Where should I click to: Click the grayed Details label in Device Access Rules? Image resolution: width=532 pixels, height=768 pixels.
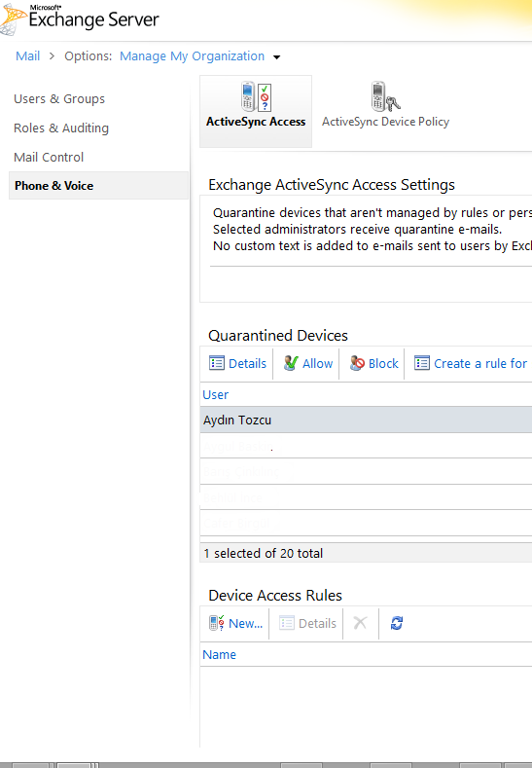pos(318,624)
